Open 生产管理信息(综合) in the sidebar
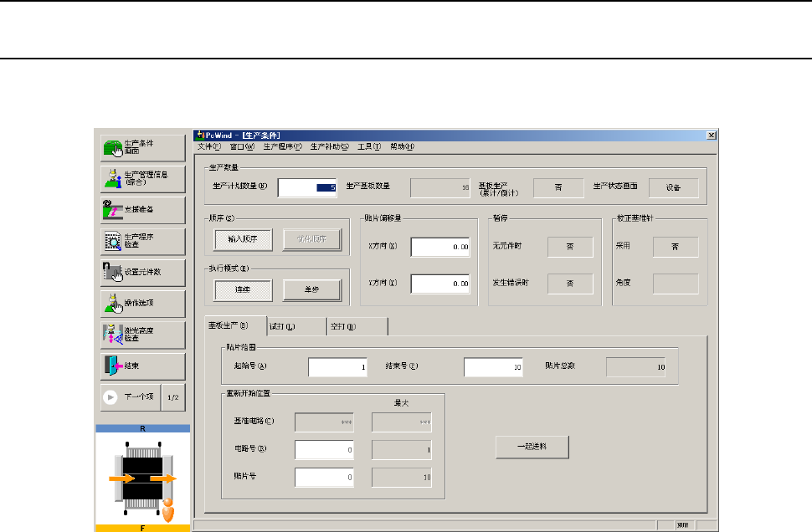Viewport: 812px width, 532px height. click(143, 179)
